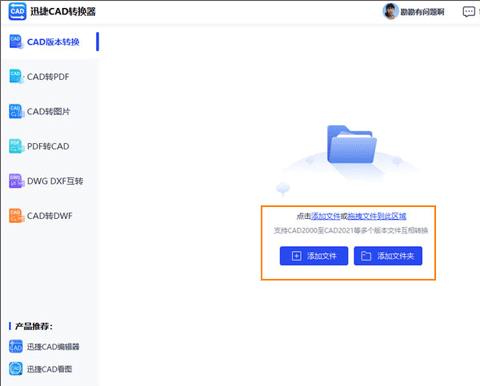Open 迅捷CAD看图 product recommendation
The height and width of the screenshot is (386, 480).
(x=41, y=369)
